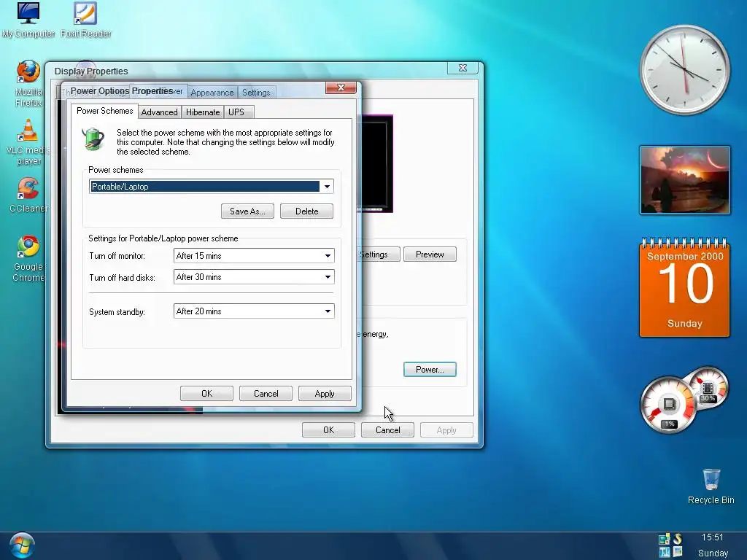Click the Power... button in Display Properties
This screenshot has height=560, width=747.
(x=430, y=370)
